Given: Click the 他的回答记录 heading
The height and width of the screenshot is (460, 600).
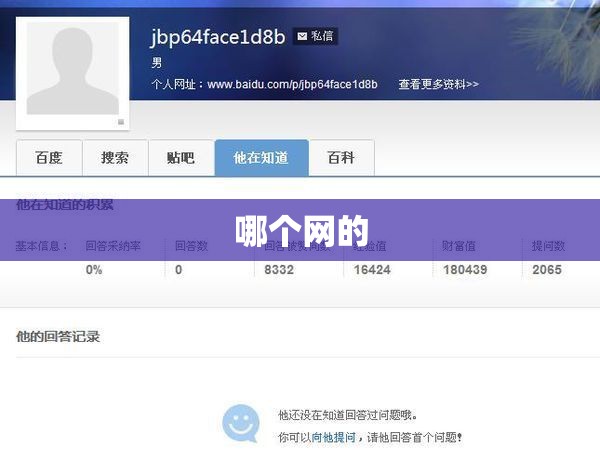Looking at the screenshot, I should 58,337.
